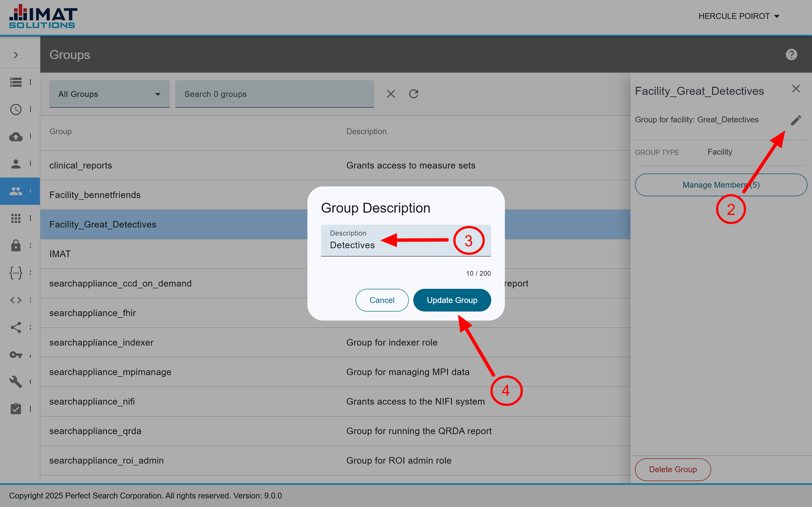Click 'Grants access to measure sets' description
Image resolution: width=812 pixels, height=507 pixels.
[x=411, y=165]
